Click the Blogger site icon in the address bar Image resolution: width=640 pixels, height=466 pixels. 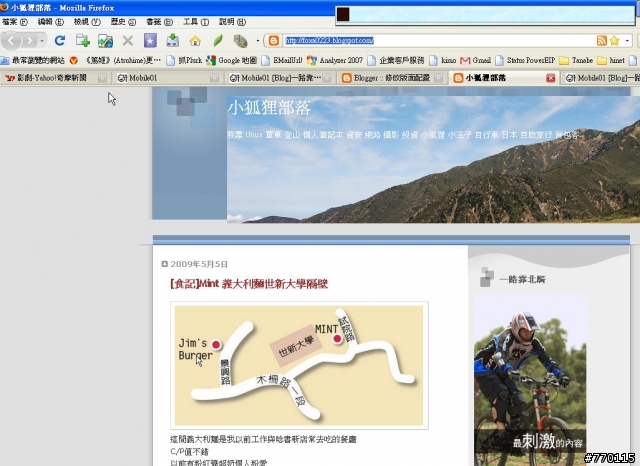click(x=273, y=40)
